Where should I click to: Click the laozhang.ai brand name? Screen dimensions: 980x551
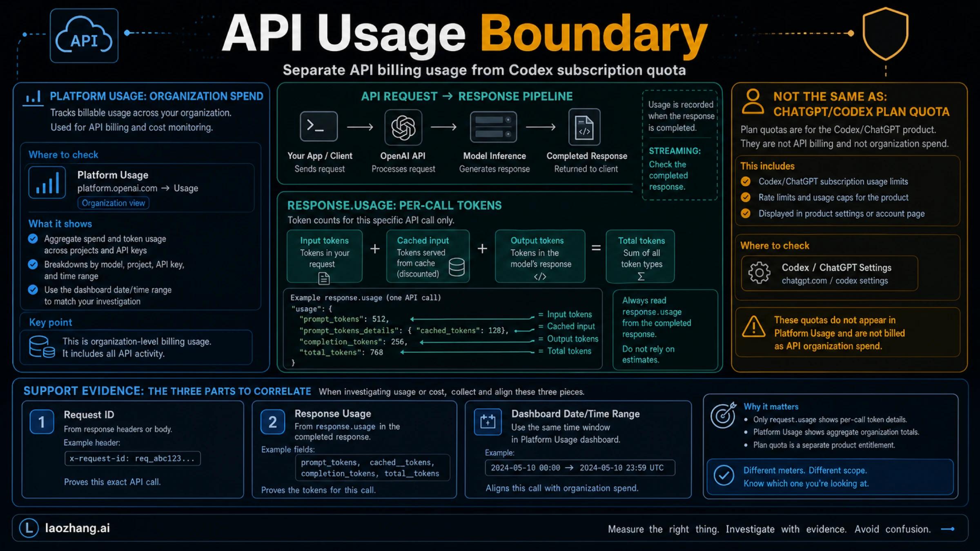pyautogui.click(x=78, y=528)
